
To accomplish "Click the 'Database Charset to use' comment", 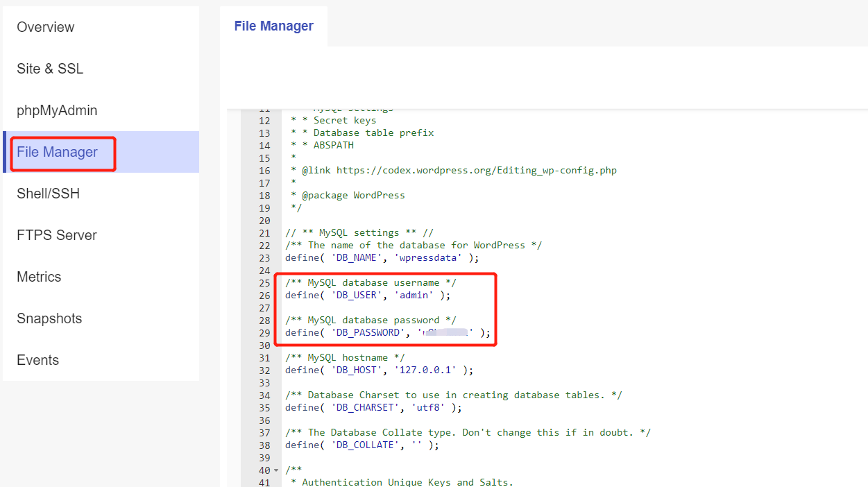I will coord(454,395).
